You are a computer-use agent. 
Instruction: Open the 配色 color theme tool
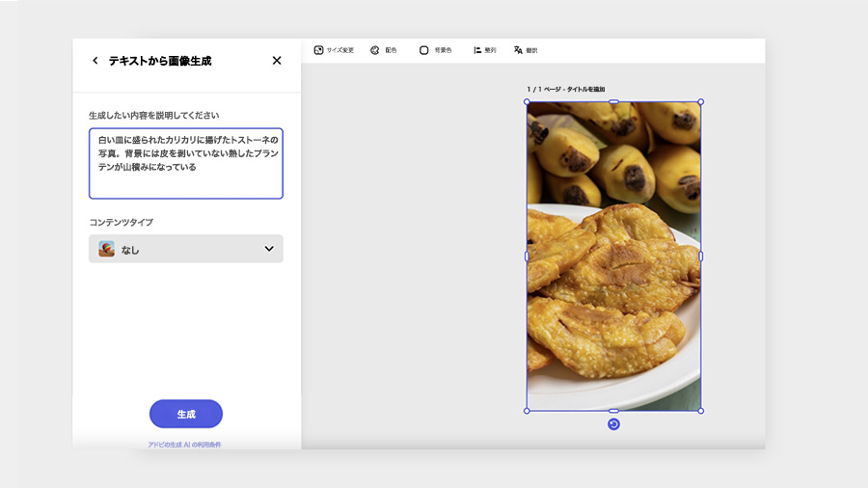click(384, 50)
